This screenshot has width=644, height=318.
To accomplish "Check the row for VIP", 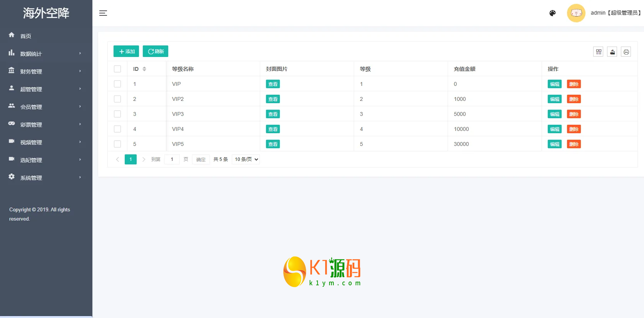I will point(117,84).
